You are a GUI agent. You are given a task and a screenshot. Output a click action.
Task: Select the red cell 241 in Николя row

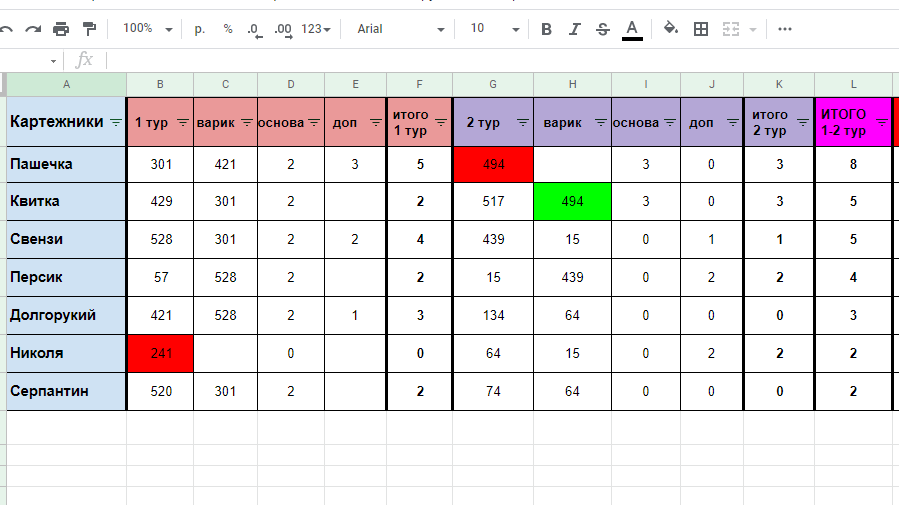(x=161, y=353)
